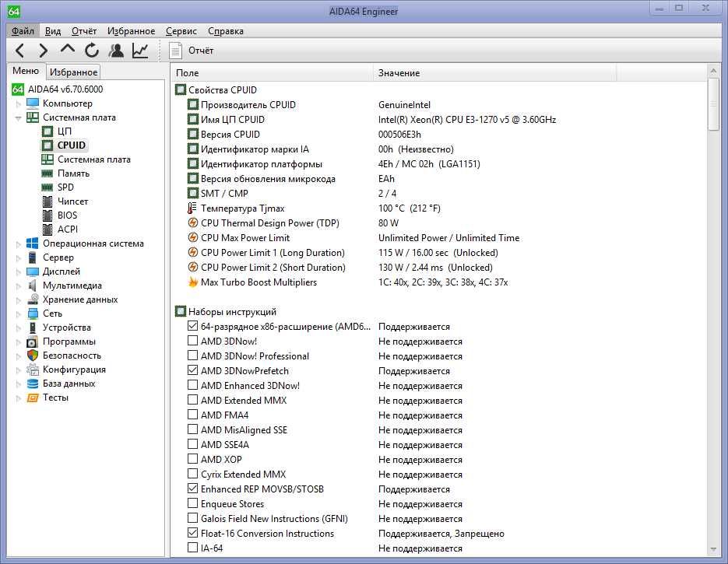Expand the Тесты tree node
Image resolution: width=728 pixels, height=564 pixels.
[x=19, y=398]
